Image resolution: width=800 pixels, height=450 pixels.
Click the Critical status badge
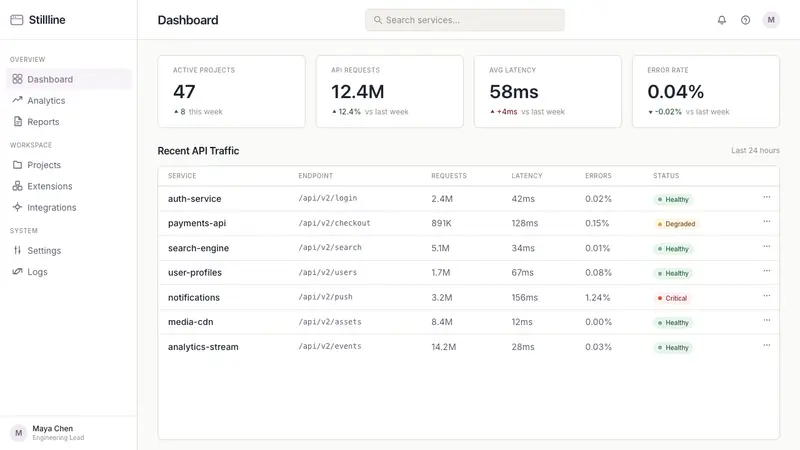[672, 298]
